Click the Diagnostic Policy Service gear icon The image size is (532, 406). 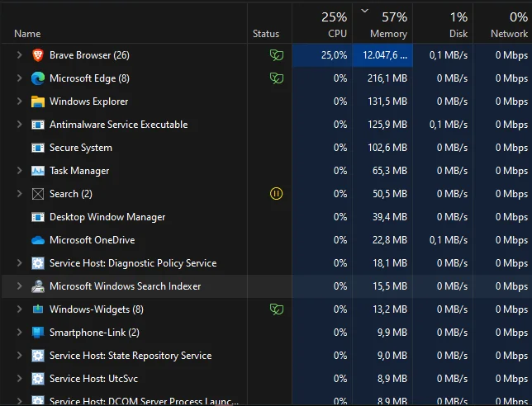(38, 263)
